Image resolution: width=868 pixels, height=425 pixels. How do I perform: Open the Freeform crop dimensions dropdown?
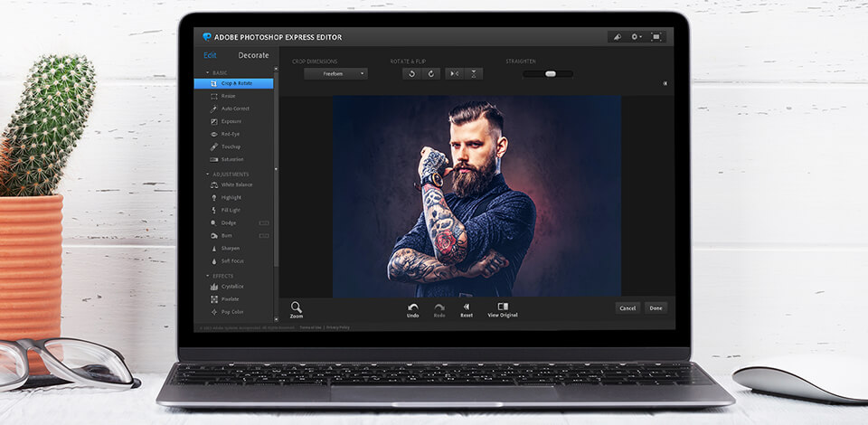coord(336,73)
